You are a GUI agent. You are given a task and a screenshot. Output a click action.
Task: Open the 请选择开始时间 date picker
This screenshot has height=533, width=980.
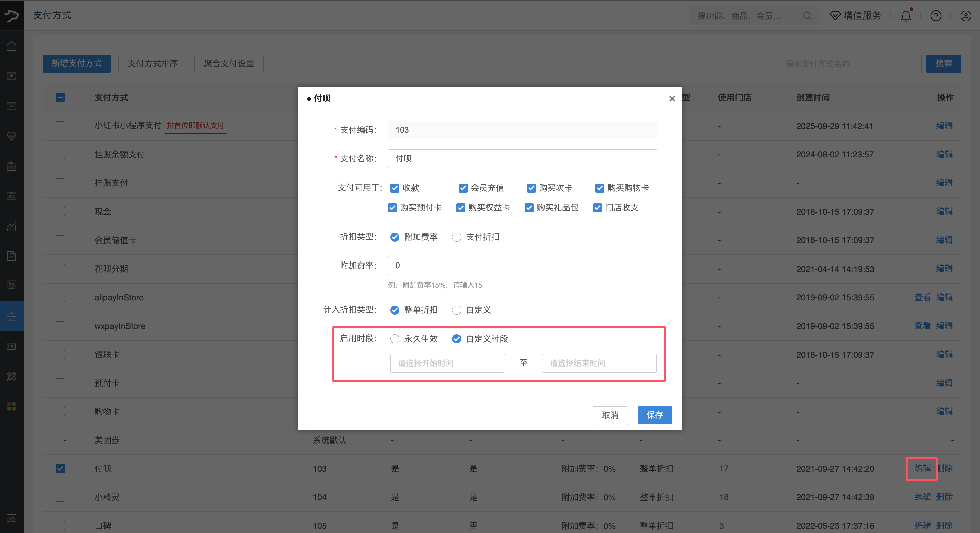[x=447, y=363]
